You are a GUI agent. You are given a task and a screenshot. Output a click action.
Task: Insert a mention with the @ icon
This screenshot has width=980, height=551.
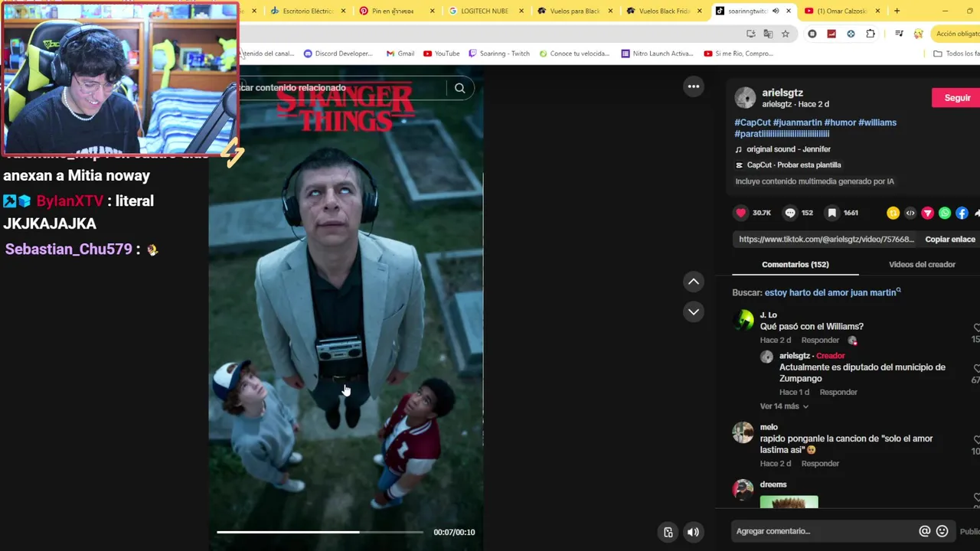(x=925, y=531)
